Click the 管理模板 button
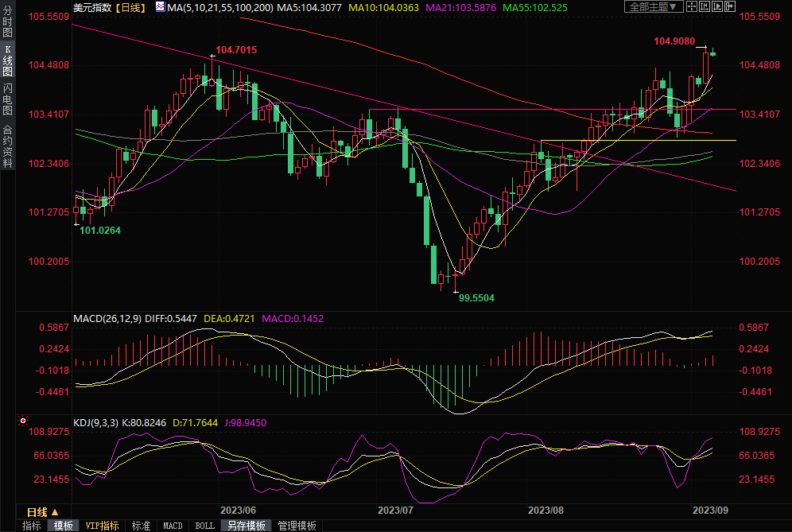792x532 pixels. click(x=296, y=526)
